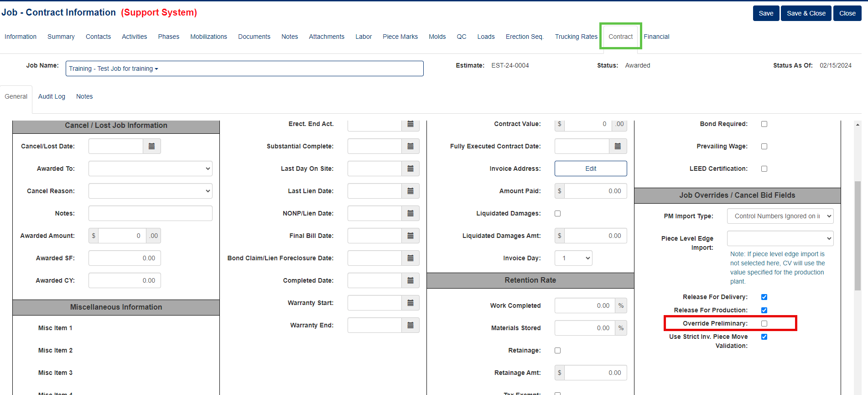Open calendar for Completed Date
The image size is (868, 395).
411,280
